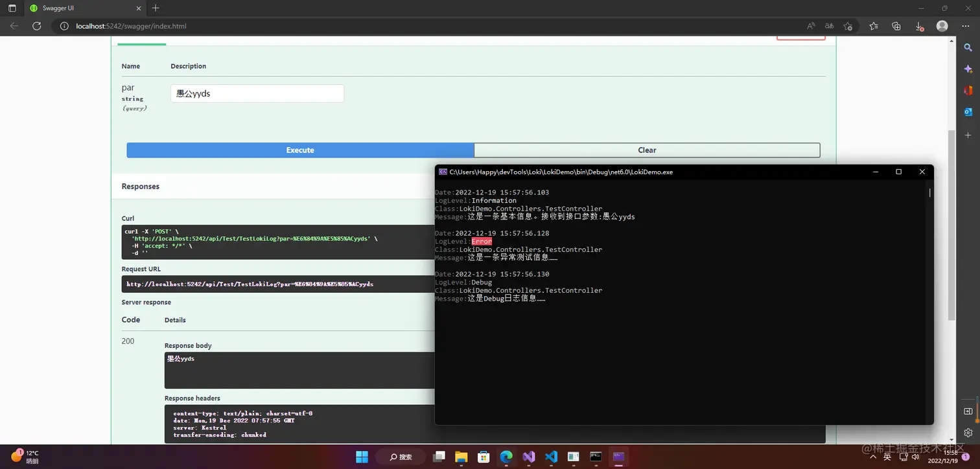Select the Request URL value box
Viewport: 980px width, 469px height.
click(279, 284)
